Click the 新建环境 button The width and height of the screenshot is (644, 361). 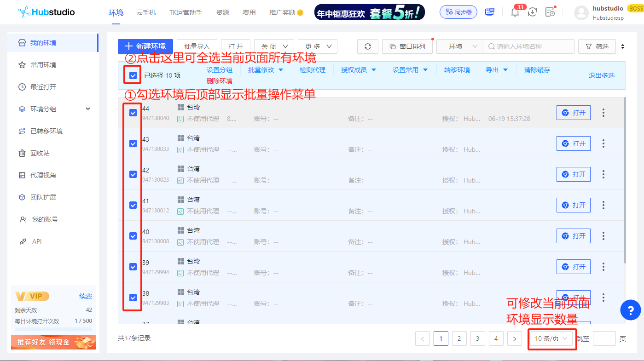click(145, 46)
